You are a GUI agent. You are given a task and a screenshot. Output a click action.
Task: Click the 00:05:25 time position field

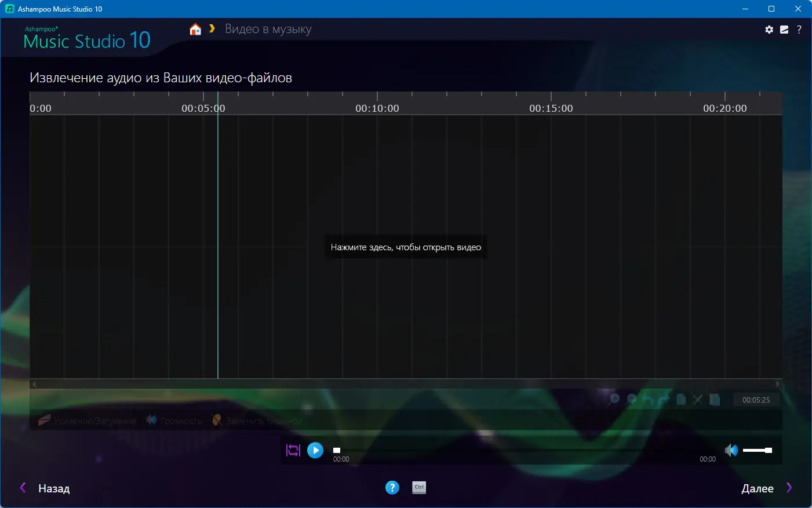click(756, 400)
